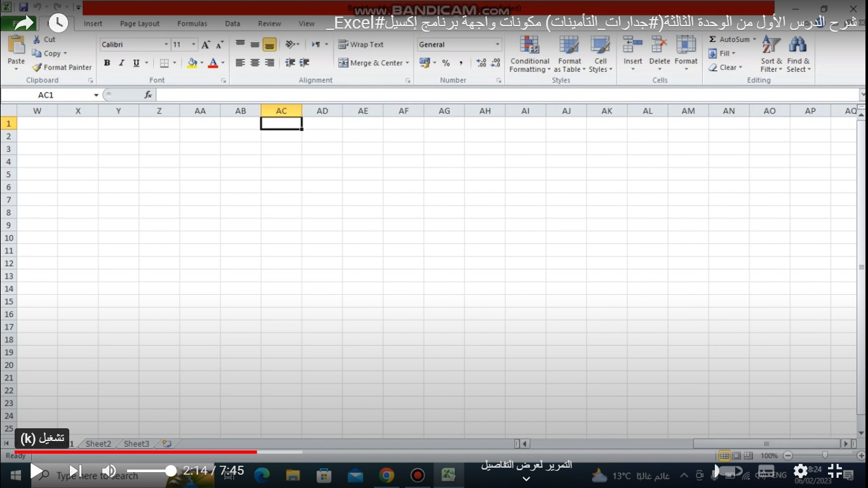Apply the red Font Color A

click(213, 63)
